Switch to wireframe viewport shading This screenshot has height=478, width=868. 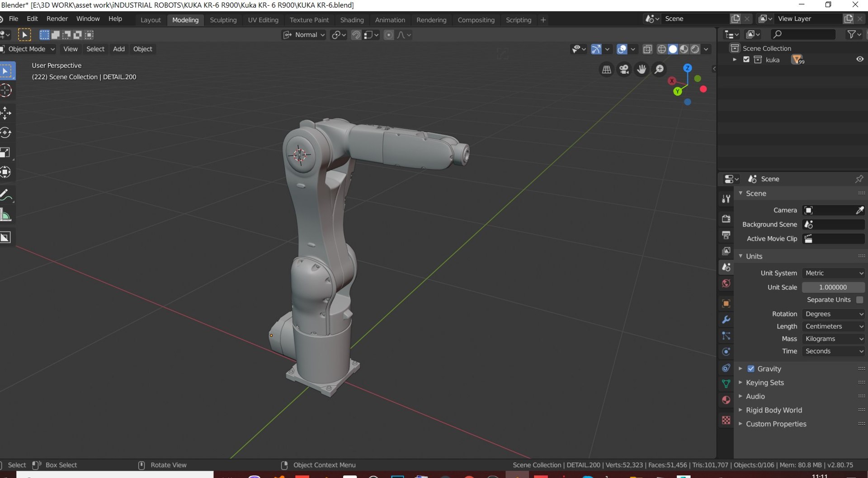pos(661,49)
